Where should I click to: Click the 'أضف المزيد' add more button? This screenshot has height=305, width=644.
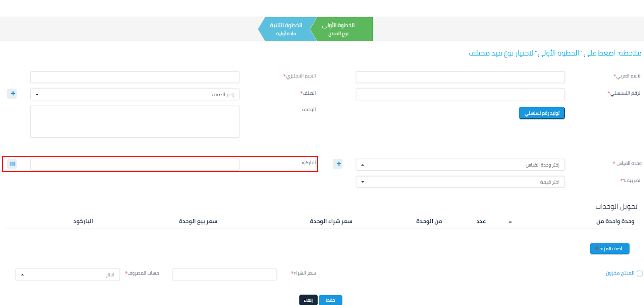click(609, 249)
